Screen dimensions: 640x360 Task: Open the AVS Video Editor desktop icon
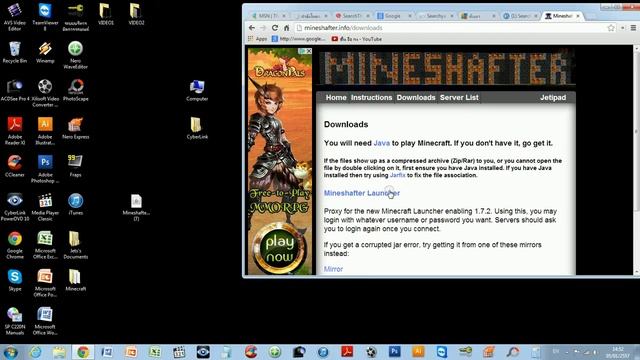pyautogui.click(x=15, y=16)
